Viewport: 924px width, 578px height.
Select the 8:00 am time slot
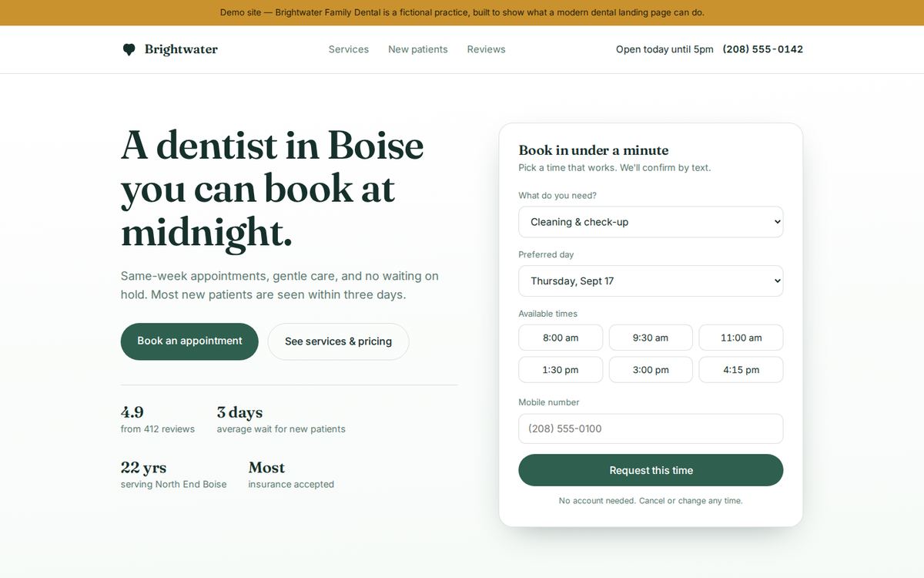(561, 338)
